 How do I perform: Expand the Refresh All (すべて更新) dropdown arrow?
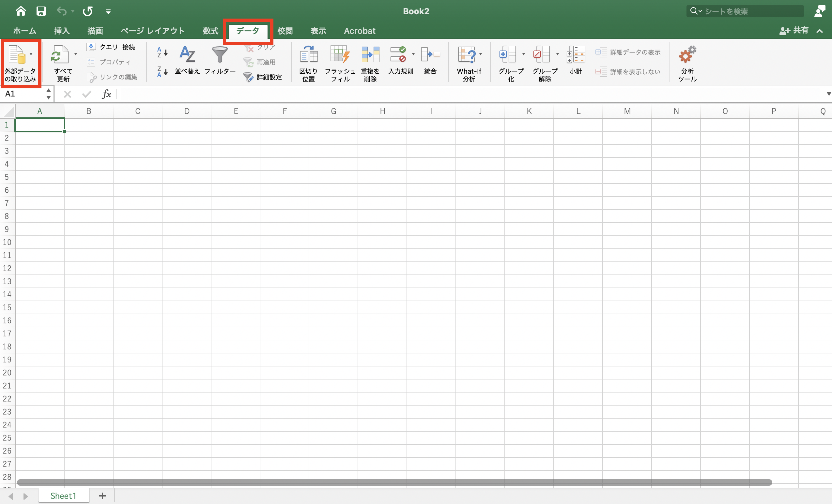pyautogui.click(x=76, y=54)
